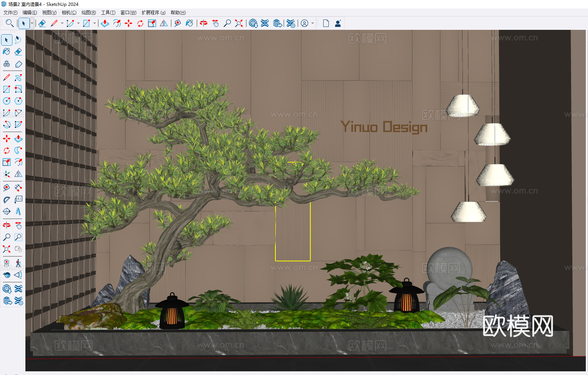Select the Zoom Window tool
The height and width of the screenshot is (375, 588).
[18, 237]
